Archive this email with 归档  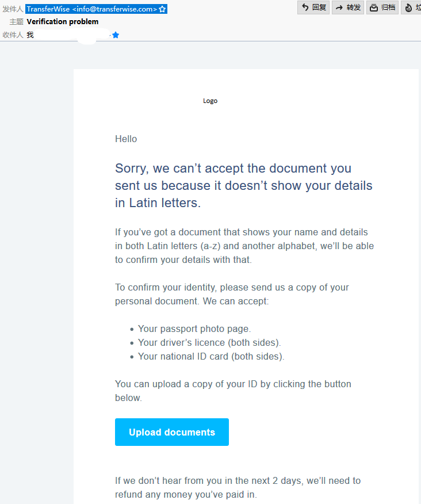[382, 7]
